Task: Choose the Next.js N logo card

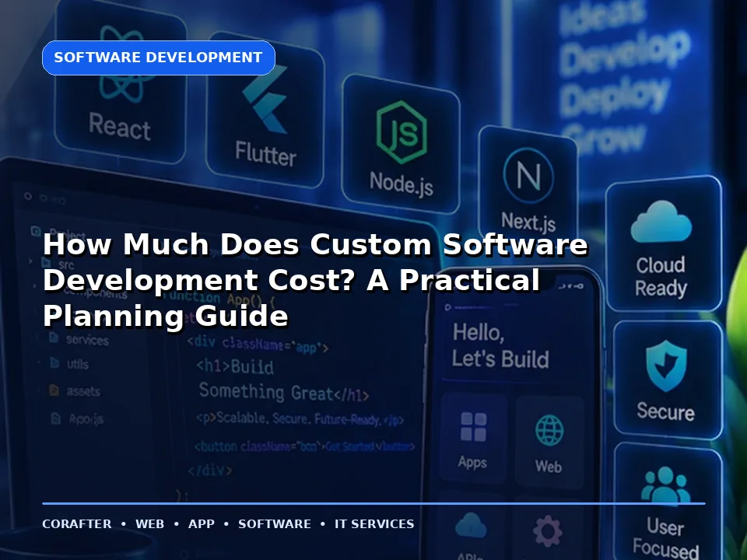Action: [528, 184]
